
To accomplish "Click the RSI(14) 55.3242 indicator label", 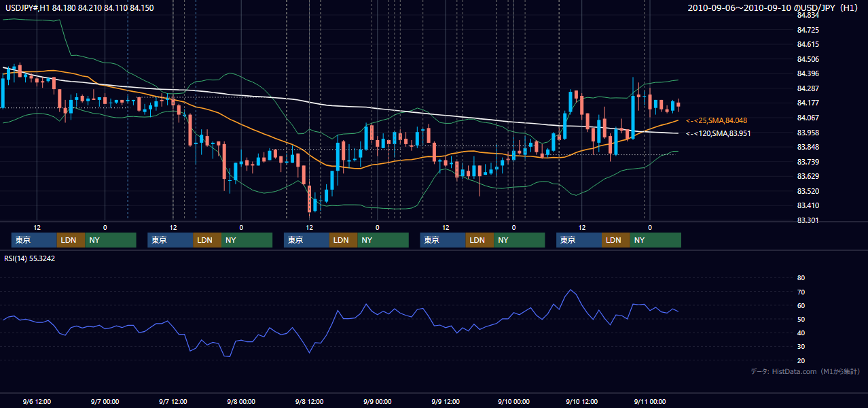I will point(30,258).
